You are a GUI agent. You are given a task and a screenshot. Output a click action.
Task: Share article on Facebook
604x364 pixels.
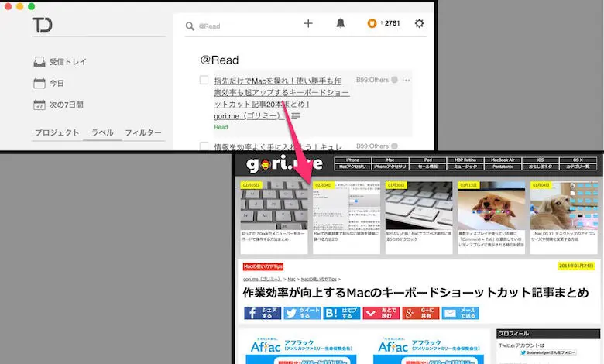[x=263, y=313]
